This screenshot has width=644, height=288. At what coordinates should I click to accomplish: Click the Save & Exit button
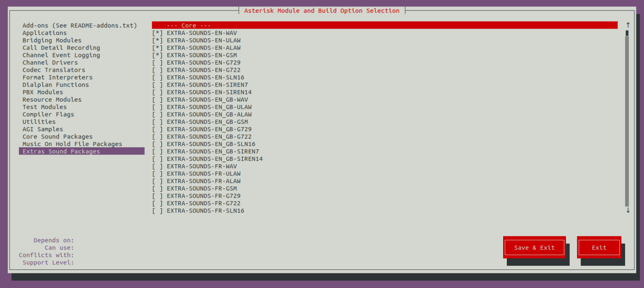534,247
